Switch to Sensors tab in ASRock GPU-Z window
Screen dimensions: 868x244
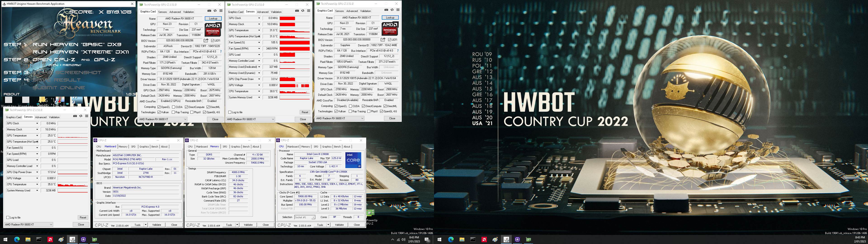pos(163,12)
